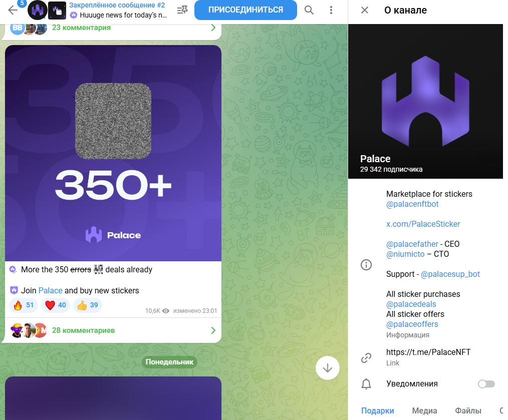Toggle the Уведомления switch
This screenshot has height=420, width=508.
(486, 384)
